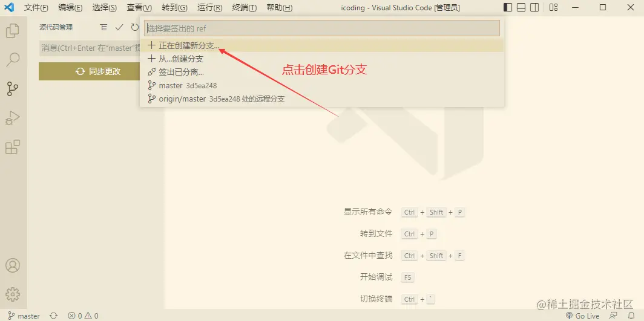Open Run and Debug view
This screenshot has width=644, height=321.
coord(13,118)
